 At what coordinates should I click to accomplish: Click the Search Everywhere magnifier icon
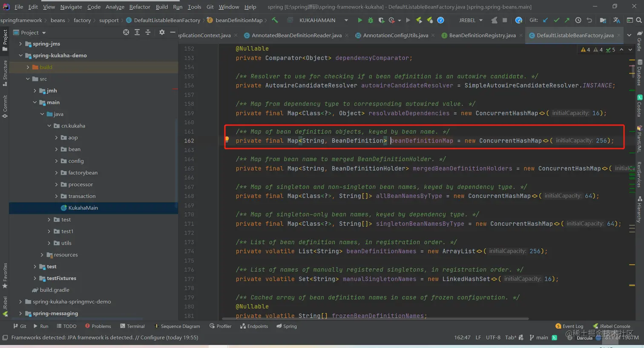tap(639, 20)
